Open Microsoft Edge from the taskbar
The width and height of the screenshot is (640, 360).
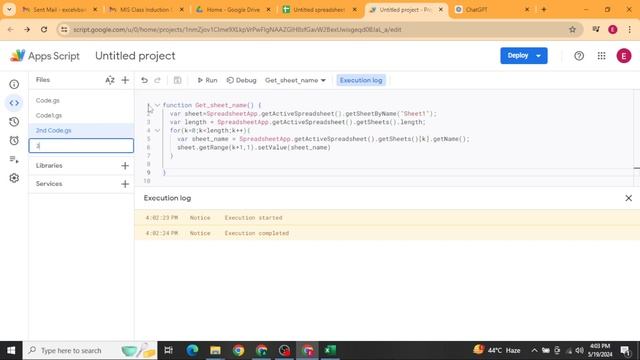192,351
